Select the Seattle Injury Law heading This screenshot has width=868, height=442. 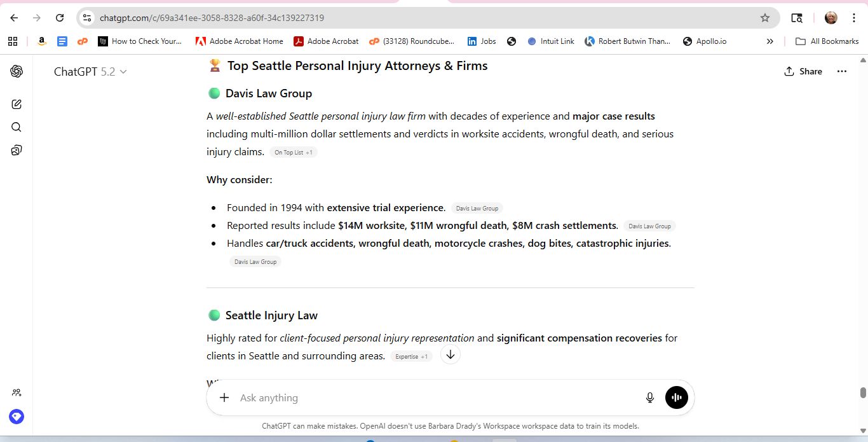(271, 315)
